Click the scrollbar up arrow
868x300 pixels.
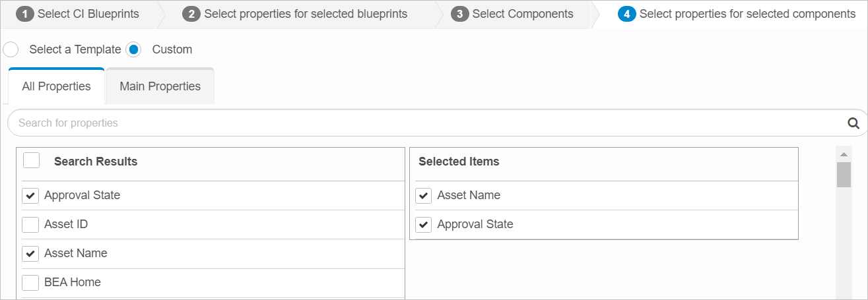tap(844, 154)
